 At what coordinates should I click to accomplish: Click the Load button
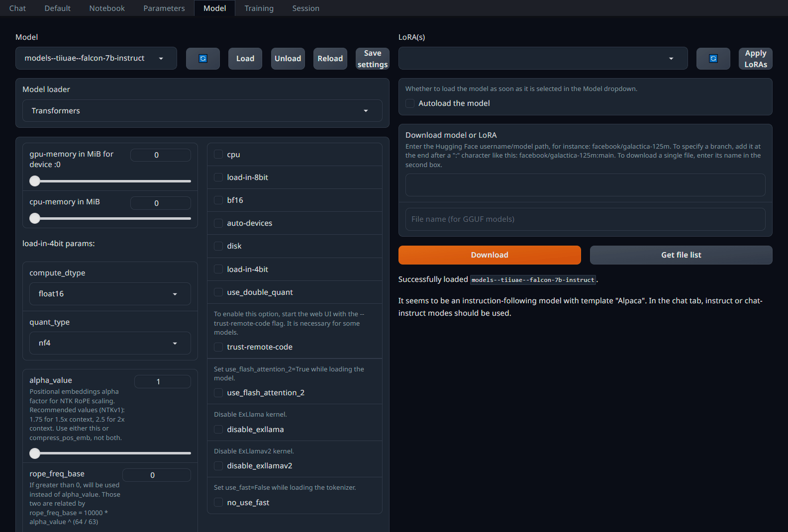245,59
